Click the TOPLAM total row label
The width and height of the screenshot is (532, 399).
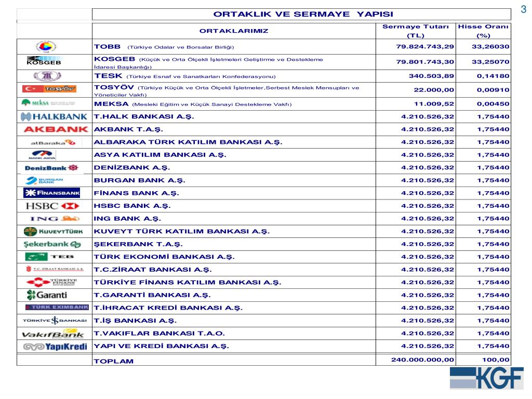(x=114, y=362)
